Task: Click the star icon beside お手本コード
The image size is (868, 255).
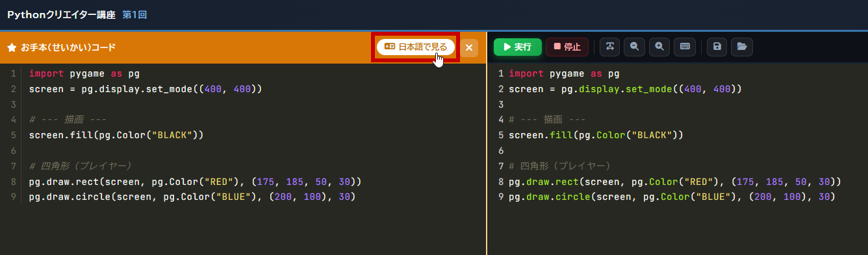Action: click(x=12, y=47)
